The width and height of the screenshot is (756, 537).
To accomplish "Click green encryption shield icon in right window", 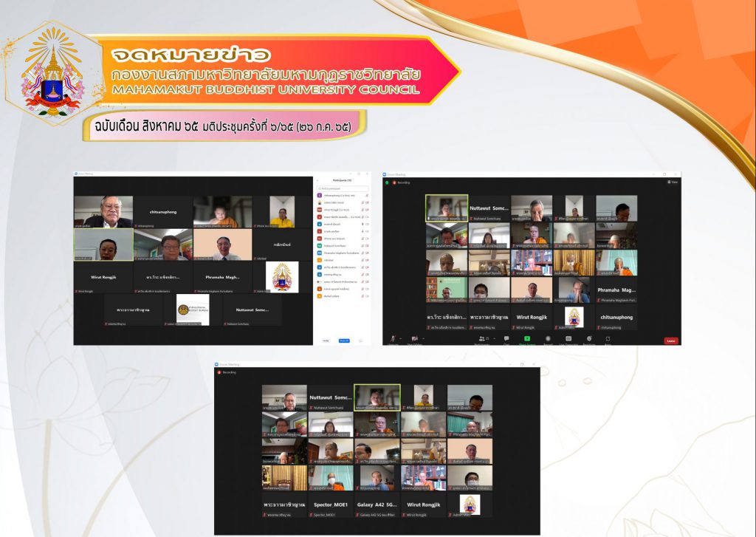I will pyautogui.click(x=387, y=182).
